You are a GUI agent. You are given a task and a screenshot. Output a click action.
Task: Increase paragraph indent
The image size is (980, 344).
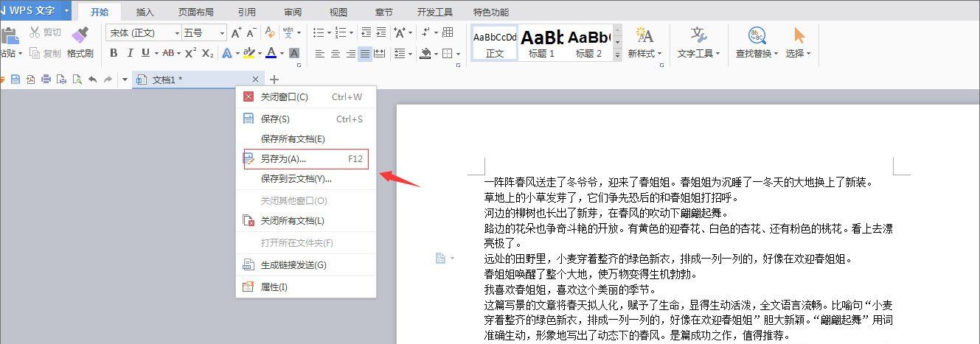[x=380, y=32]
